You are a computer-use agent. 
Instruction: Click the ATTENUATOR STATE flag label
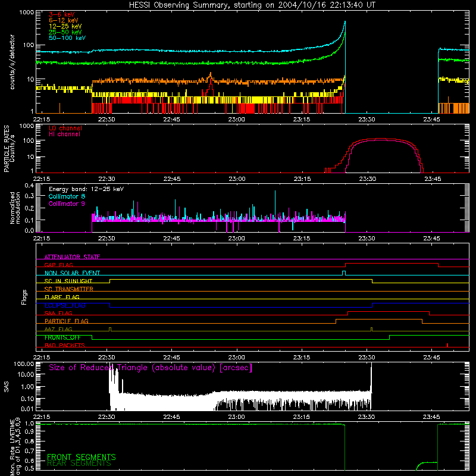72,257
